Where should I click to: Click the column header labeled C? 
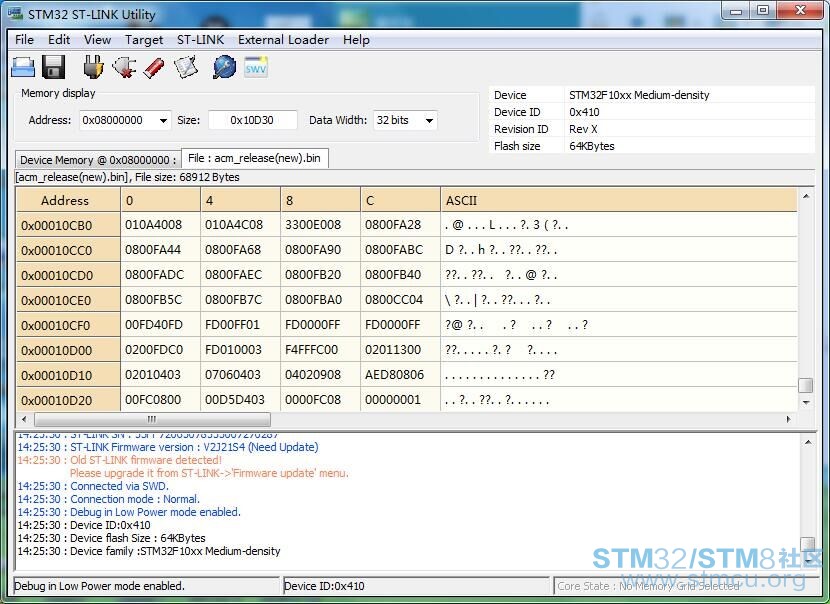(x=401, y=200)
